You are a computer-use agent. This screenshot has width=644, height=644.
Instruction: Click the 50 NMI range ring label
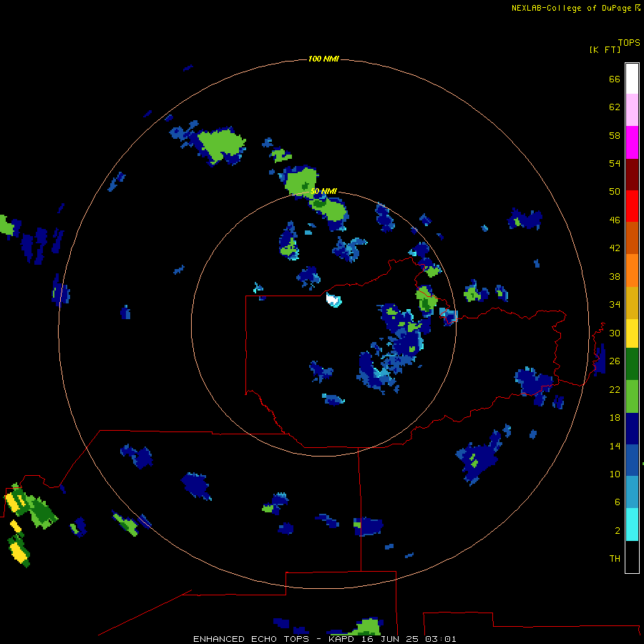[x=323, y=191]
